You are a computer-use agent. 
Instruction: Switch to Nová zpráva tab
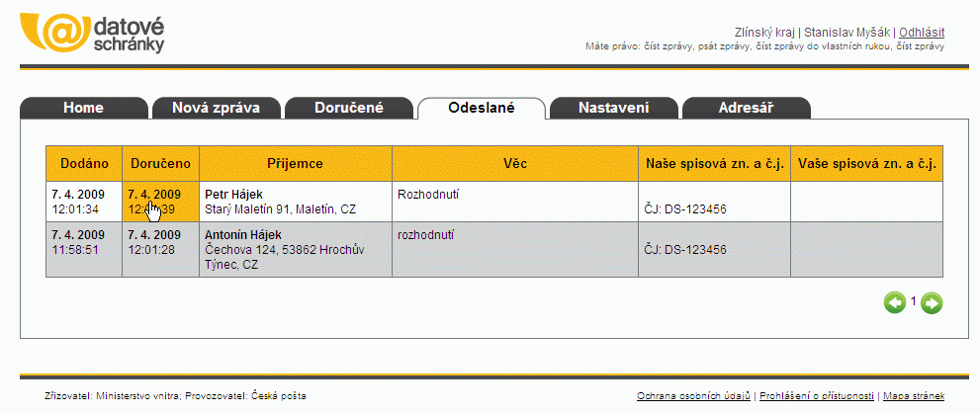pyautogui.click(x=217, y=108)
